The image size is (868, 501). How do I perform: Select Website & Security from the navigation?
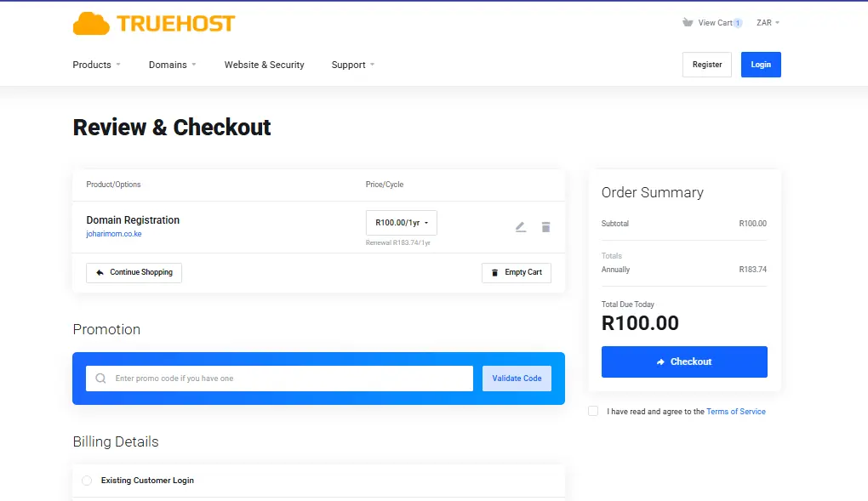264,65
